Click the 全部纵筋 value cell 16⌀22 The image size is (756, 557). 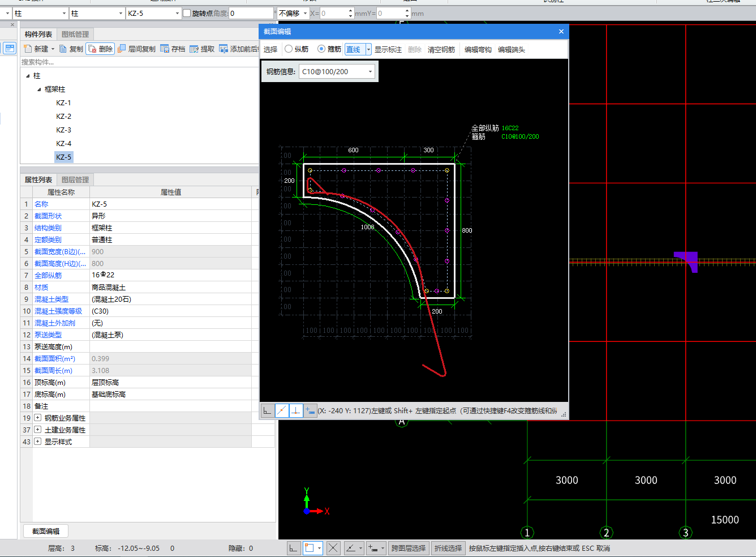(170, 275)
